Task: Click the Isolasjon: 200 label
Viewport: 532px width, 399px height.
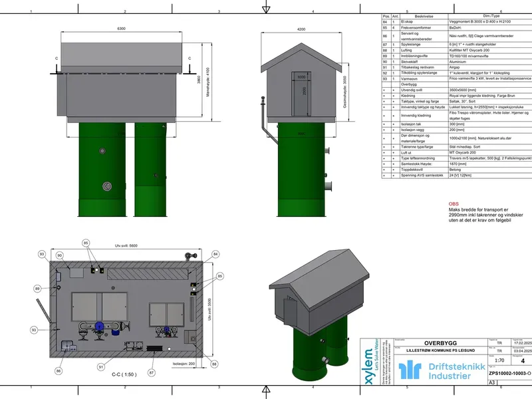Action: pos(184,364)
